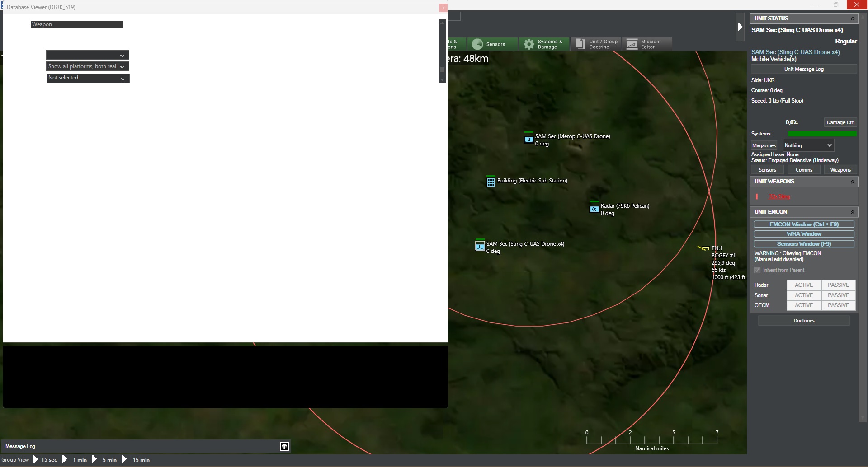
Task: Set Radar EMCON to ACTIVE
Action: click(804, 285)
